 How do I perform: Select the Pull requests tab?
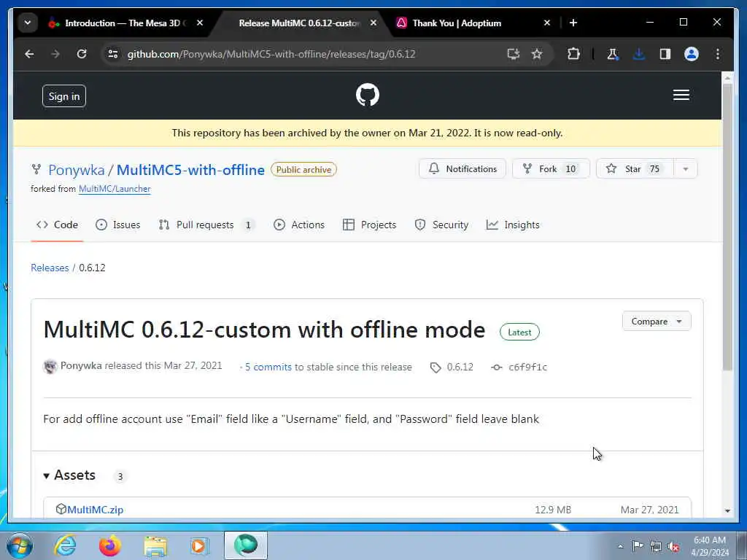(x=206, y=225)
